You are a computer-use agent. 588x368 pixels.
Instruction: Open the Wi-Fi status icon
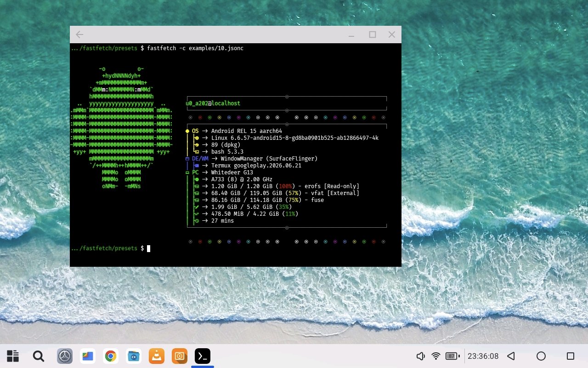(x=436, y=356)
